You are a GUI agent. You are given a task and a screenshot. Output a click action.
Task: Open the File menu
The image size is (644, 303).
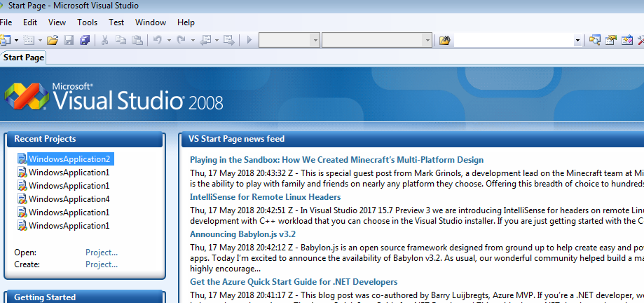(6, 22)
